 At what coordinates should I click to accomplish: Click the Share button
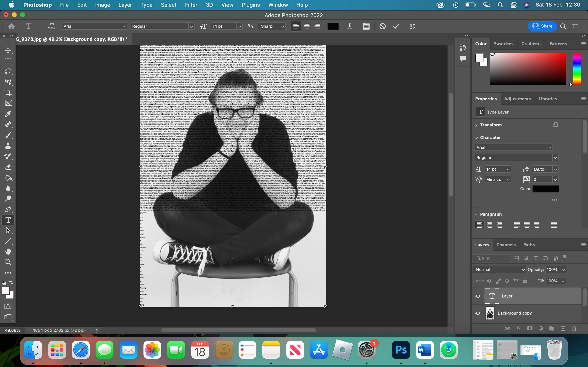(542, 26)
